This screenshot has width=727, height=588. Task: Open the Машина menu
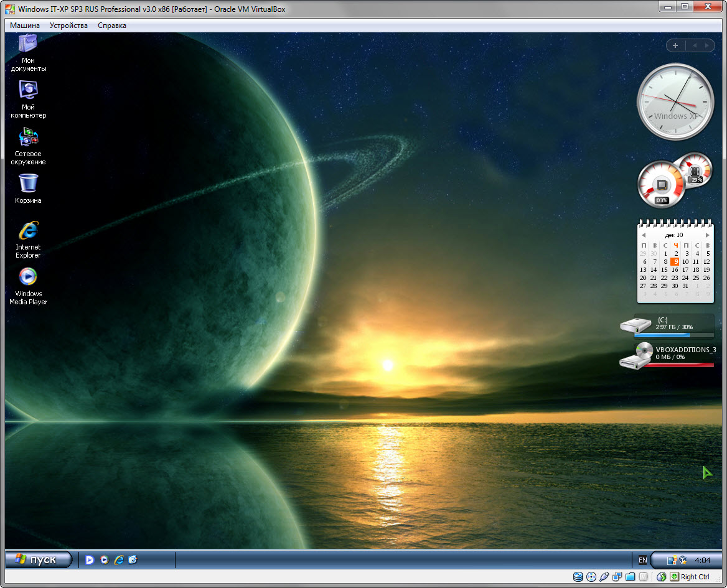(24, 26)
